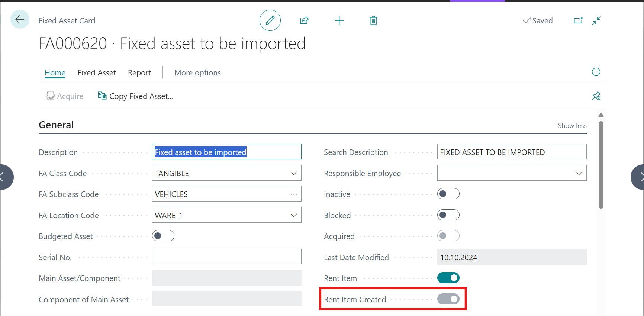Viewport: 644px width, 316px height.
Task: Open the Responsible Employee dropdown
Action: click(579, 173)
